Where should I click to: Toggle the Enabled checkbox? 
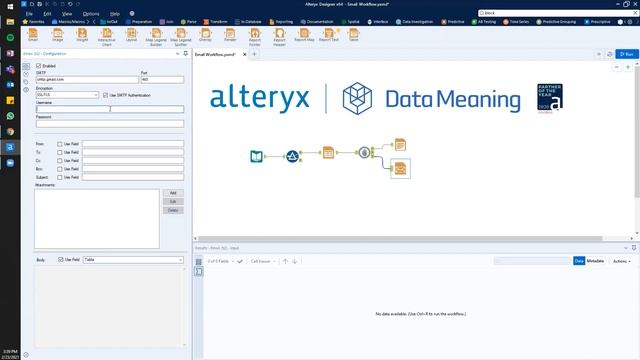click(x=38, y=66)
